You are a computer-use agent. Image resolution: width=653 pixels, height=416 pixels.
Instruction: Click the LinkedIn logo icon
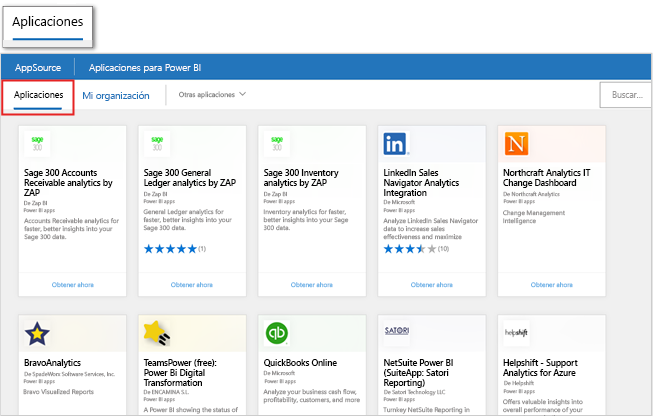point(396,144)
